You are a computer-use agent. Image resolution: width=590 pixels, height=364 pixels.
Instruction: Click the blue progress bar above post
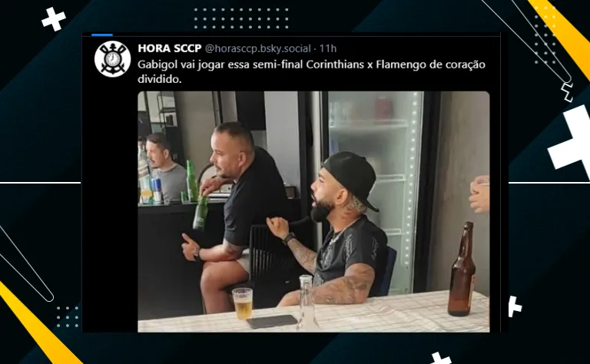tap(102, 35)
